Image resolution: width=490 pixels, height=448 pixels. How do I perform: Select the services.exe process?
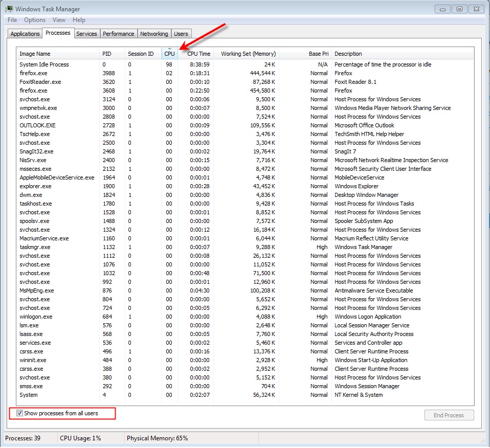point(246,343)
